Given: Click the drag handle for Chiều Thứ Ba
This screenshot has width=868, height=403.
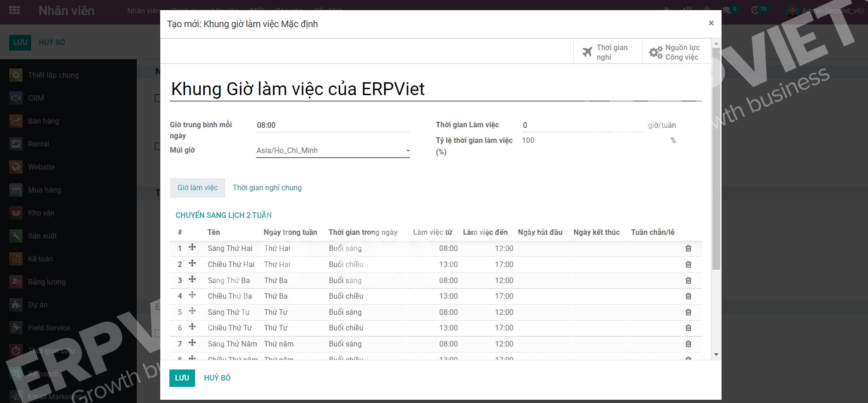Looking at the screenshot, I should 192,295.
